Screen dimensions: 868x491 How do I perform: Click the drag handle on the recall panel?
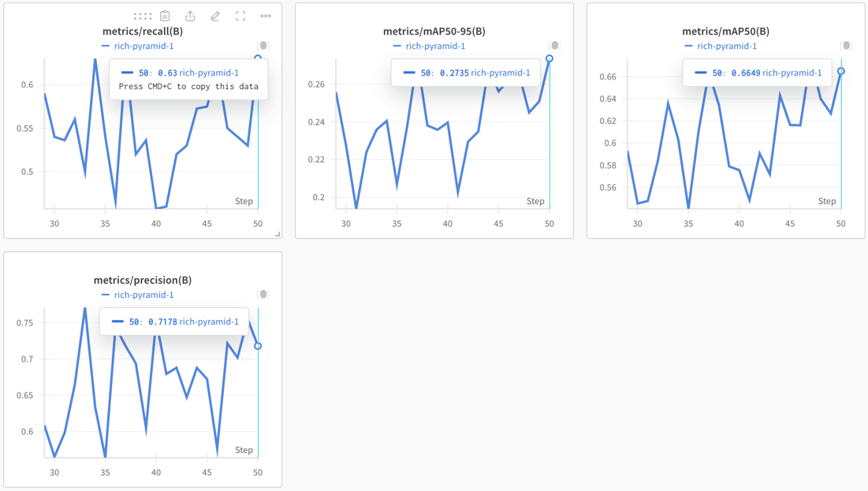[x=143, y=16]
